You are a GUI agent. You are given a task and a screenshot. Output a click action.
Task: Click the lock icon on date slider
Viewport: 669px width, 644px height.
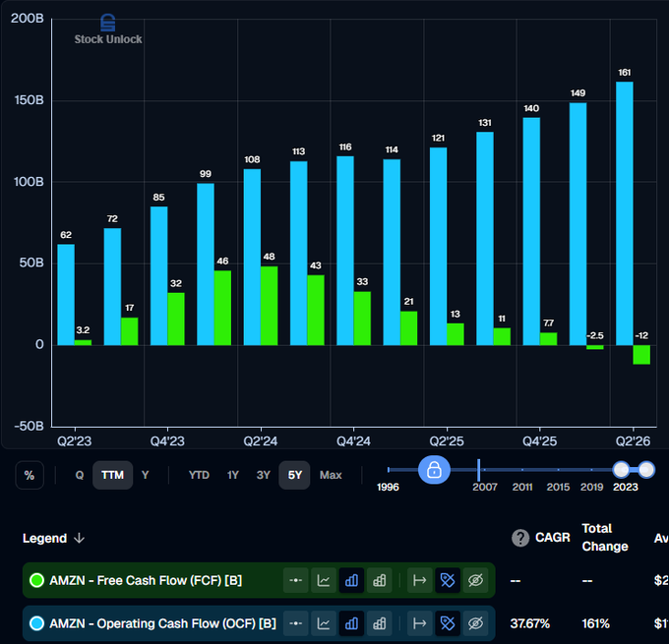point(434,470)
